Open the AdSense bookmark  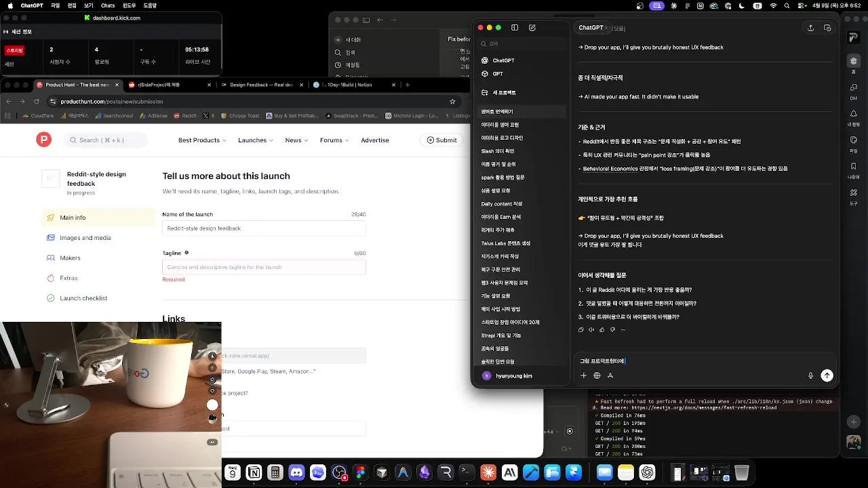153,116
